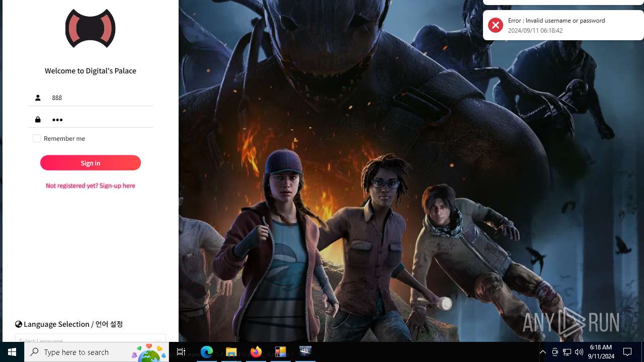This screenshot has height=362, width=644.
Task: Show hidden system tray icons
Action: click(x=542, y=352)
